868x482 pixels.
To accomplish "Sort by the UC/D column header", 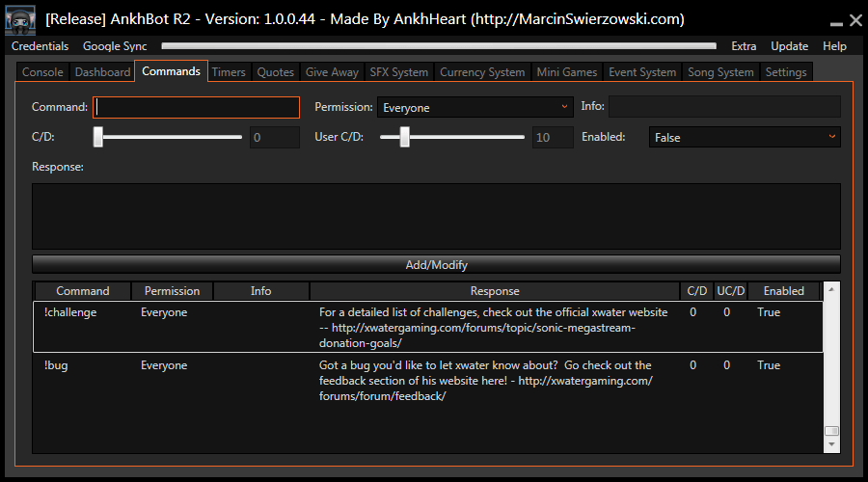I will (x=731, y=291).
